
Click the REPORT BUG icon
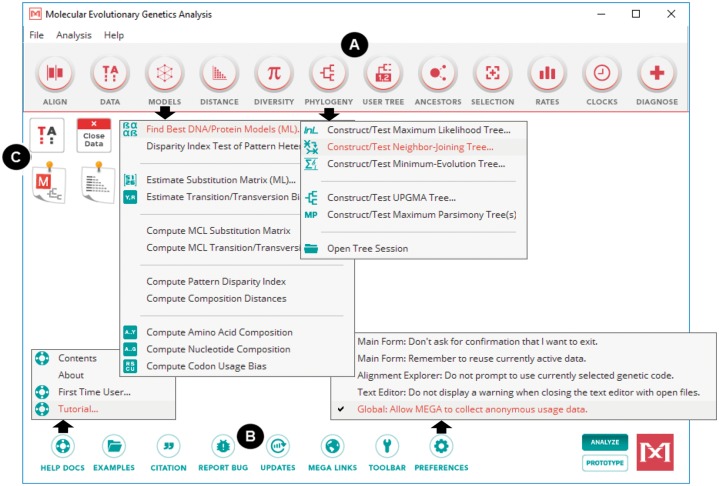[223, 446]
